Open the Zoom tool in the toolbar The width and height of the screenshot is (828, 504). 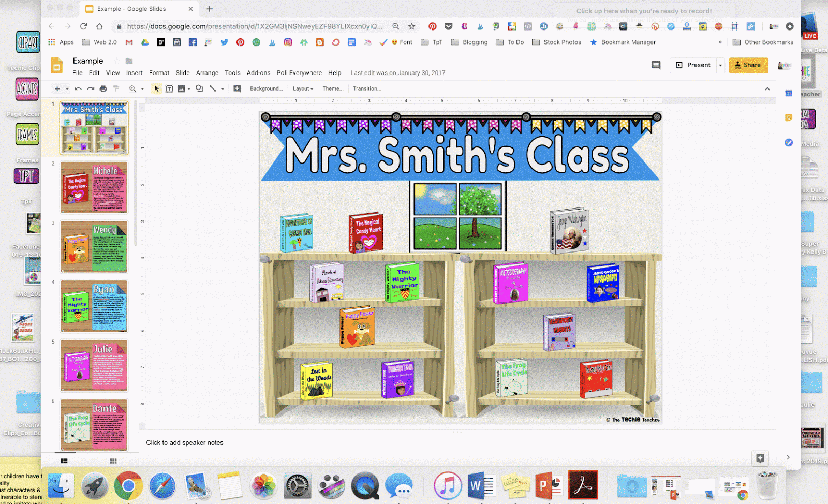tap(133, 89)
